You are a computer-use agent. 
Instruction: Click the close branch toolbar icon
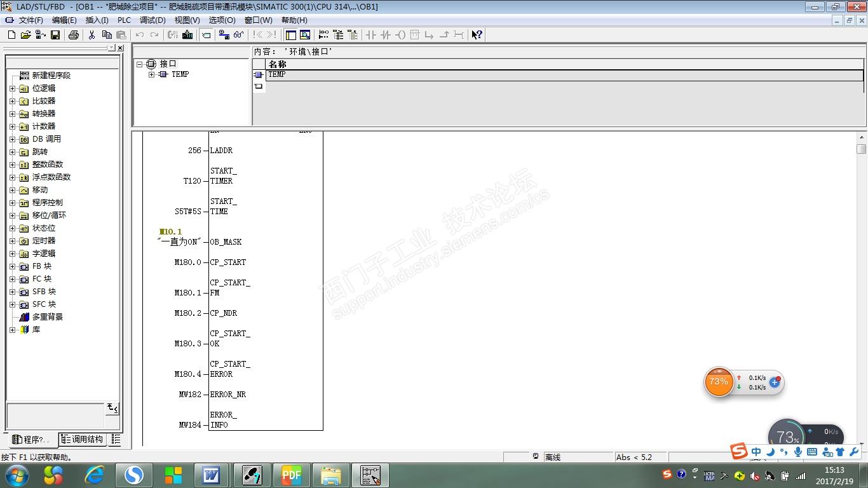click(444, 35)
